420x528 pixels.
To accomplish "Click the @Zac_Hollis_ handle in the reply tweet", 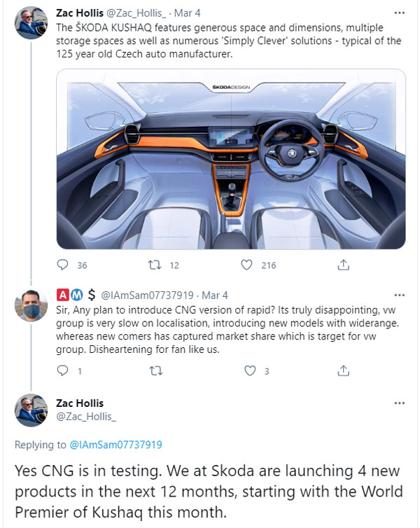I will click(85, 417).
